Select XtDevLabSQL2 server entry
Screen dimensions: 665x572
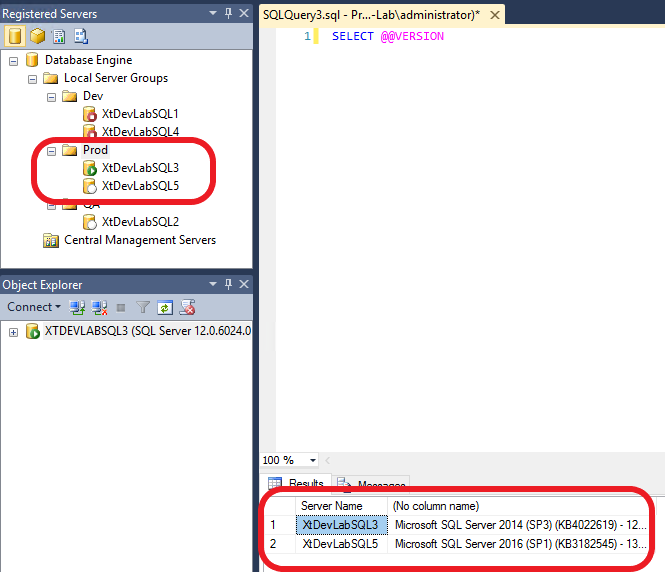point(140,222)
